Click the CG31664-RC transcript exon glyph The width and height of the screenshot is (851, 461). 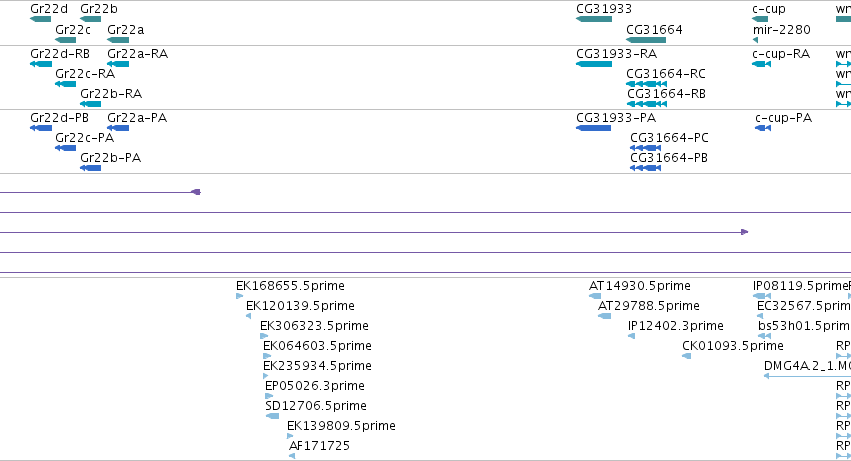point(646,84)
